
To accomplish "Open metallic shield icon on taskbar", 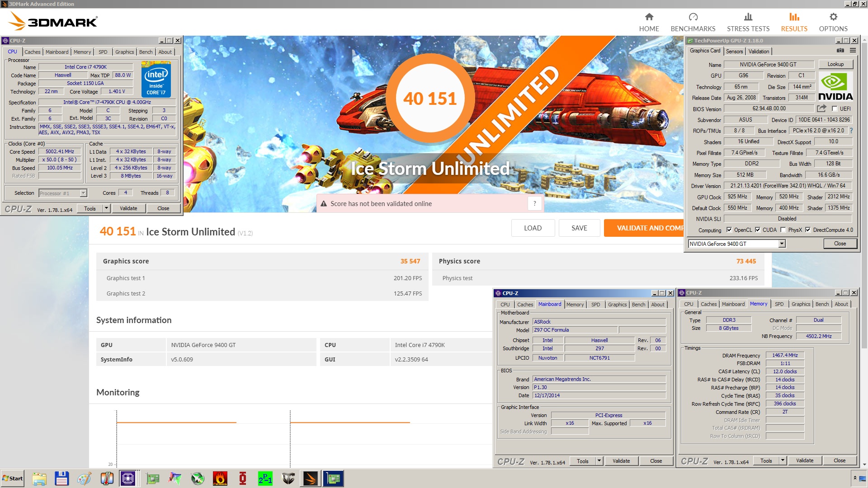I will pos(288,479).
